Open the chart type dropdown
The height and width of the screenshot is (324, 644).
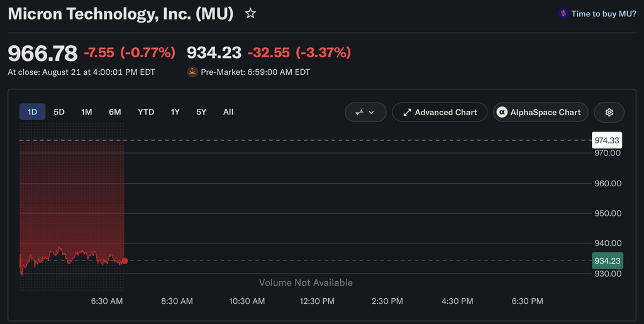[365, 112]
